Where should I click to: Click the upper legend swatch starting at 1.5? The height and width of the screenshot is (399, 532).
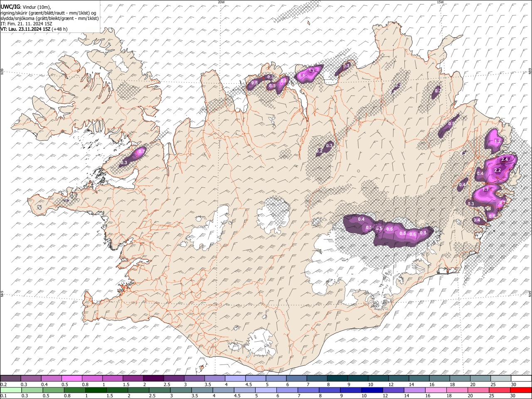point(133,378)
